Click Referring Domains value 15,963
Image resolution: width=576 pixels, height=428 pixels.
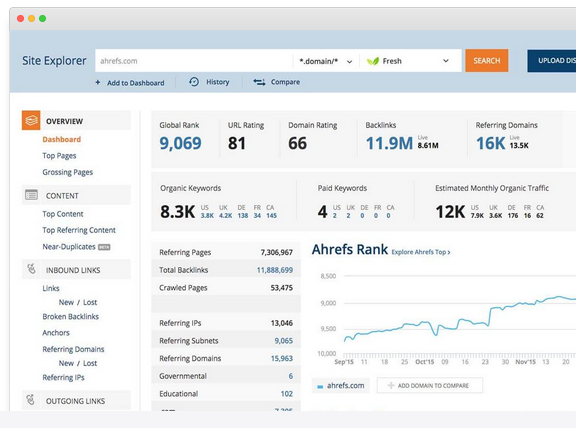(x=282, y=358)
